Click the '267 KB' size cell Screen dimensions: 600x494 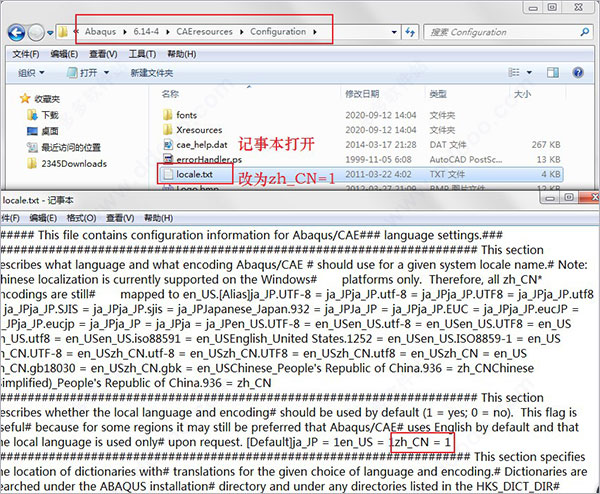[x=546, y=145]
